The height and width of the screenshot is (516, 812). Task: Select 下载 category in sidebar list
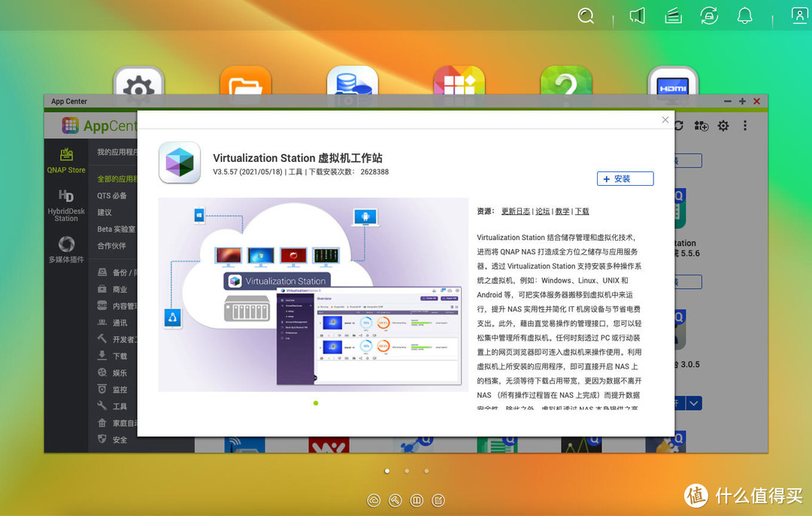point(112,357)
